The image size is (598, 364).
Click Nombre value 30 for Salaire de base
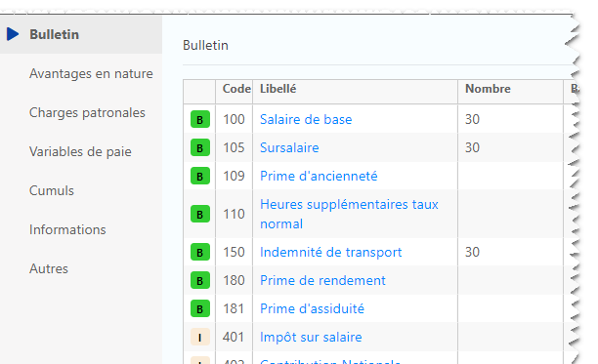click(x=472, y=119)
